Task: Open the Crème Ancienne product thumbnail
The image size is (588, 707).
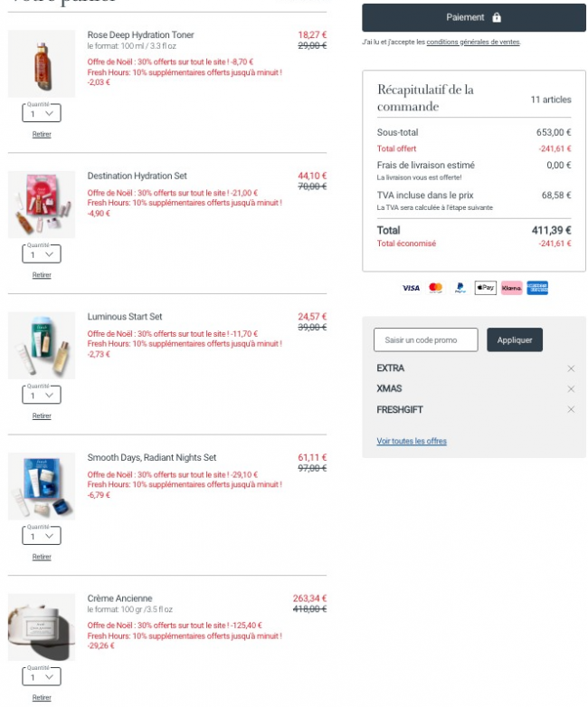Action: point(42,626)
